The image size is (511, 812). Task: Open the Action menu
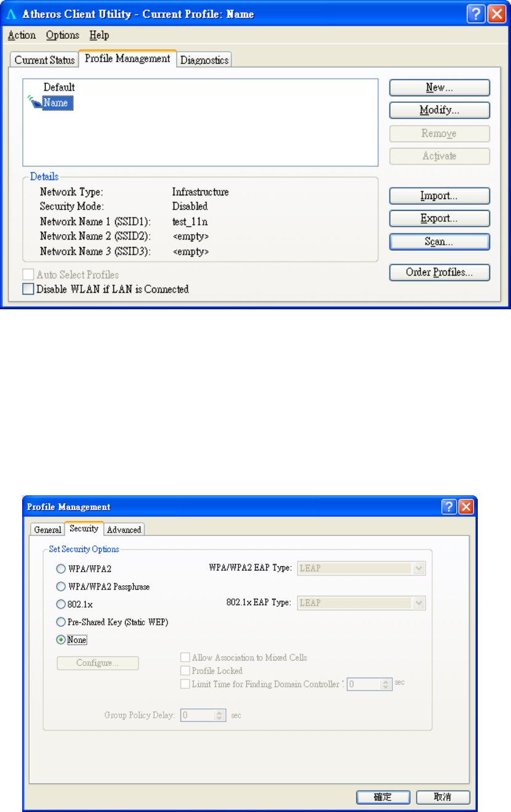coord(22,35)
